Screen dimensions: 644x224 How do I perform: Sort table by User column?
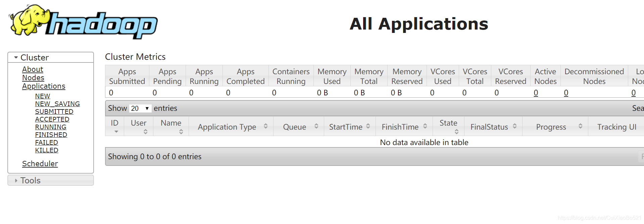(139, 126)
